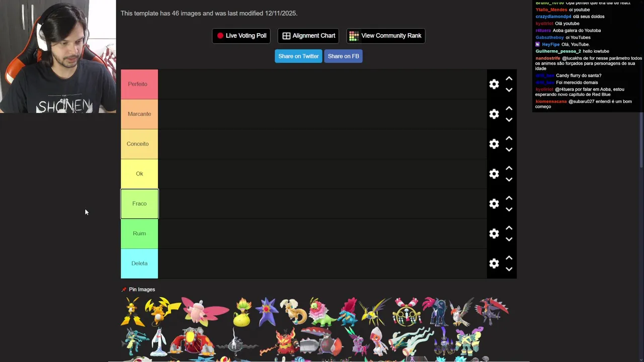Move Ok row down with arrow
This screenshot has height=362, width=644.
pos(509,179)
